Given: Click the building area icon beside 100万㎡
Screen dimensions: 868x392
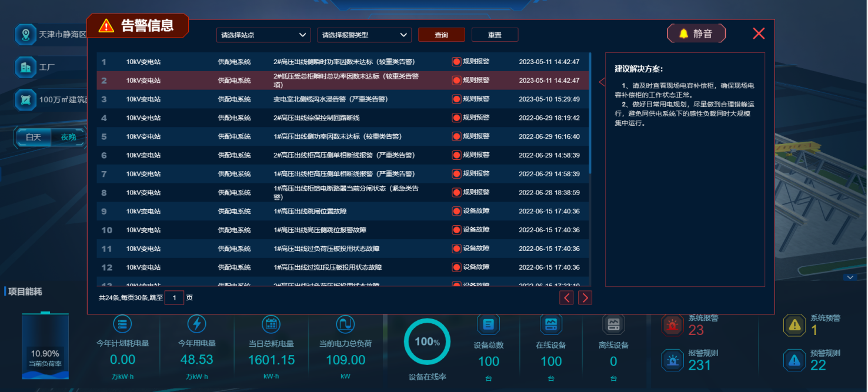Looking at the screenshot, I should coord(25,99).
